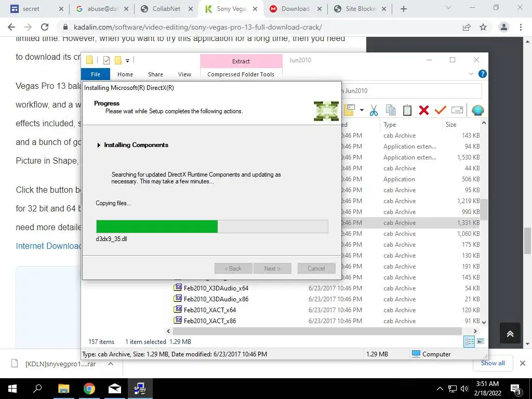Click the Internet Download link on the webpage

click(x=48, y=246)
